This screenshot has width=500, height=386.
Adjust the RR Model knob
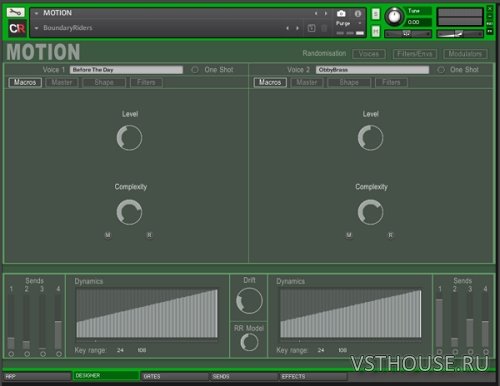pos(249,342)
